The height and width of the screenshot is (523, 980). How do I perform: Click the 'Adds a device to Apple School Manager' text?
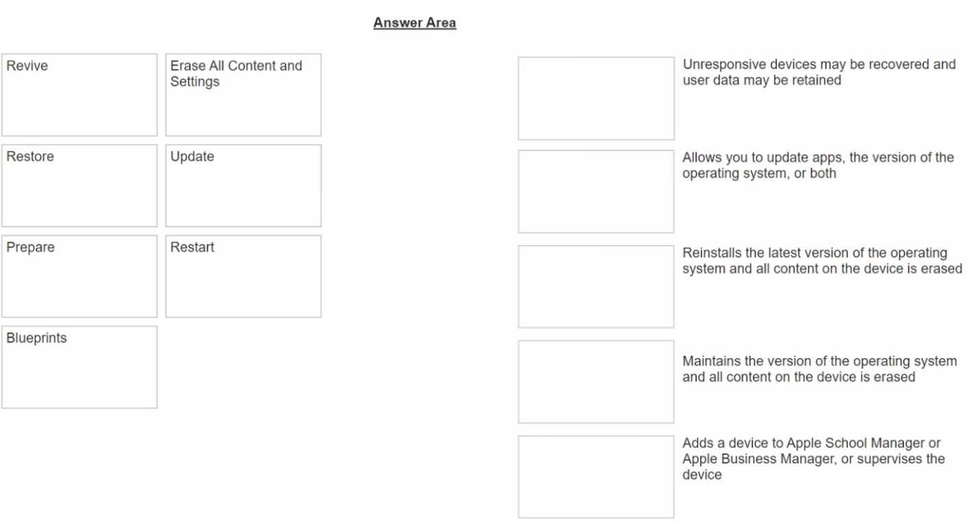[x=813, y=458]
